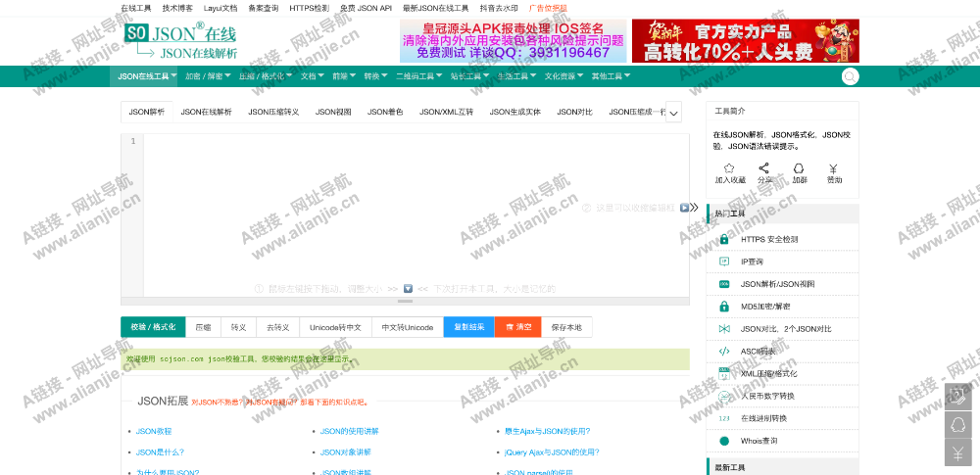Open the 技术博客 top link
The height and width of the screenshot is (475, 980).
point(177,9)
